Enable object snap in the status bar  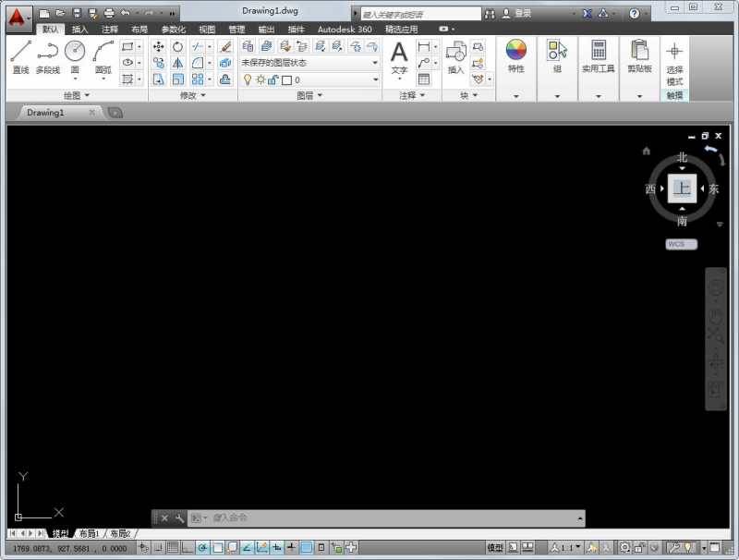pos(218,547)
